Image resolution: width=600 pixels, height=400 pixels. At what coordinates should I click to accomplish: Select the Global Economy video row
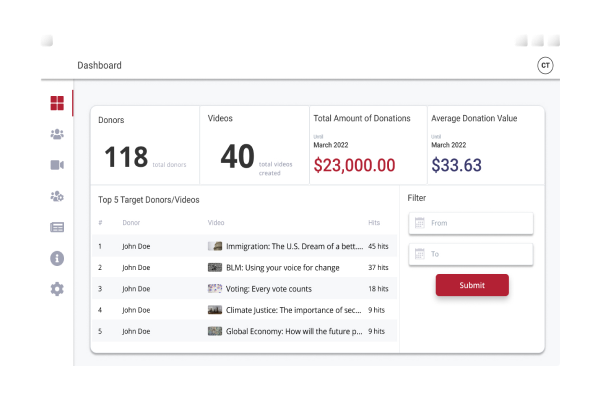click(x=293, y=331)
